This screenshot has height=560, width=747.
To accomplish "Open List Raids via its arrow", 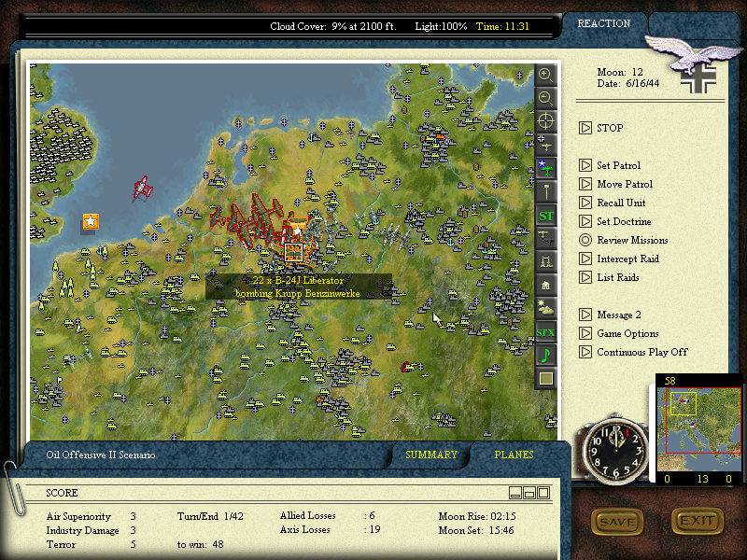I will point(585,277).
